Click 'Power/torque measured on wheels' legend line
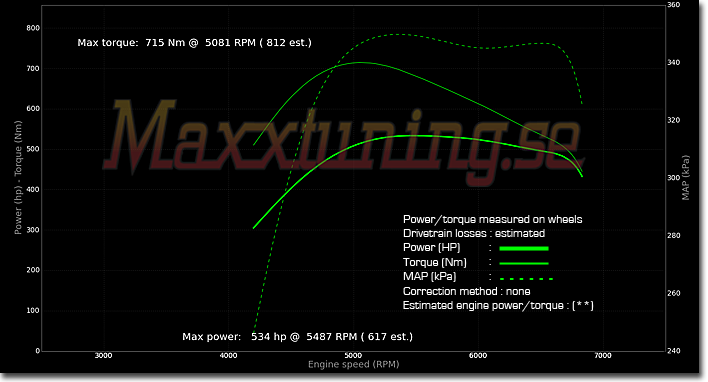 coord(493,219)
